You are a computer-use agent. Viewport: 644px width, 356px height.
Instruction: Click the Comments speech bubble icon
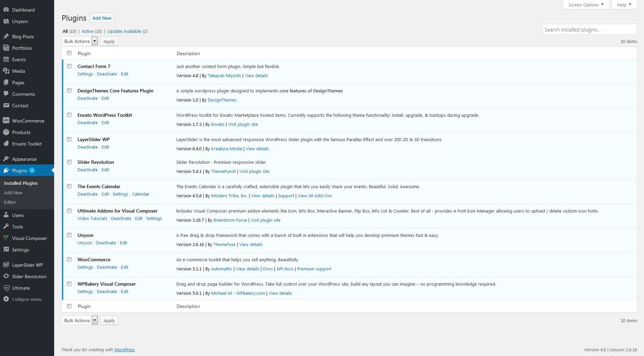[x=6, y=94]
